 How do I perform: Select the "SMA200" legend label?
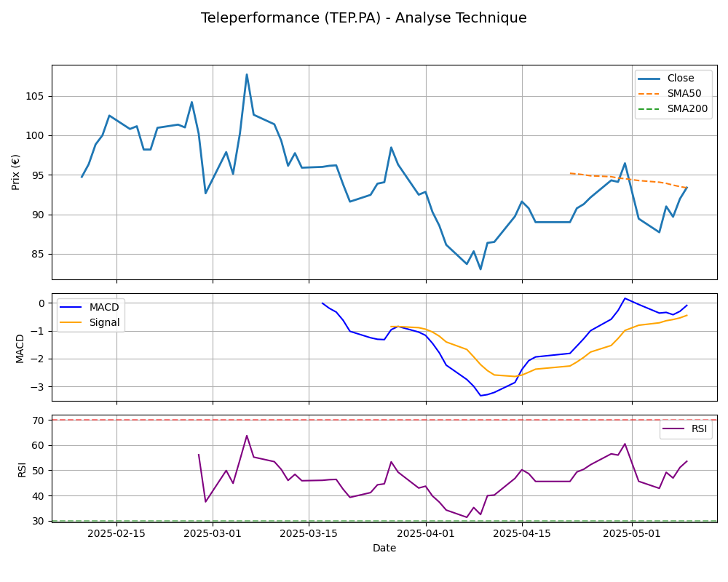688,108
